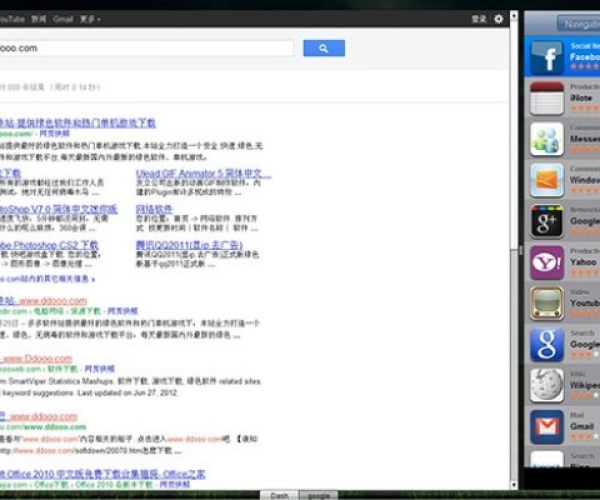This screenshot has width=600, height=500.
Task: Launch the iNote app icon
Action: [546, 99]
